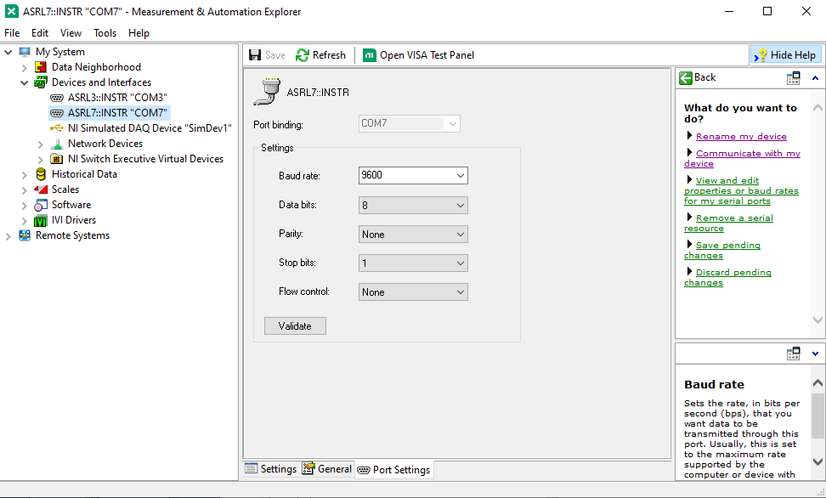Open the Tools menu

tap(105, 33)
